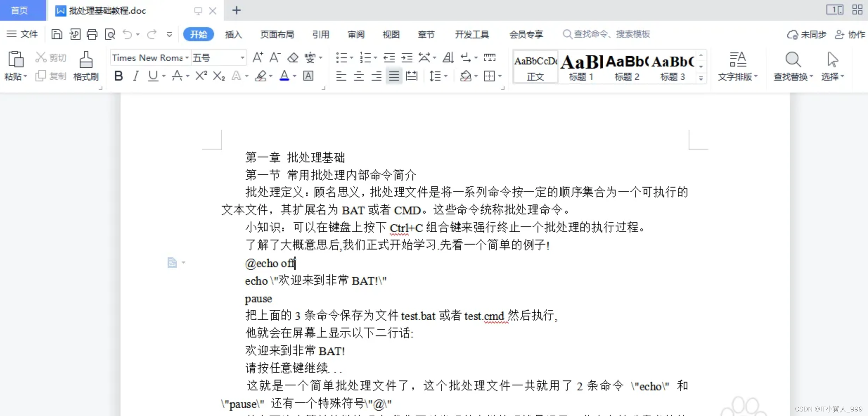Toggle Subscript formatting
Image resolution: width=868 pixels, height=416 pixels.
(x=219, y=76)
